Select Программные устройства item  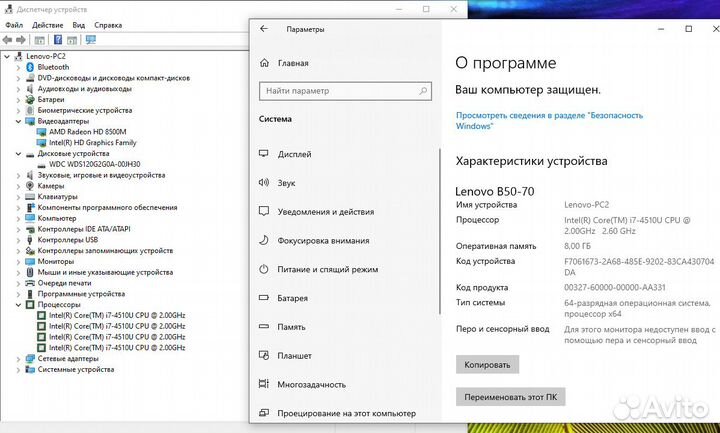pyautogui.click(x=81, y=294)
